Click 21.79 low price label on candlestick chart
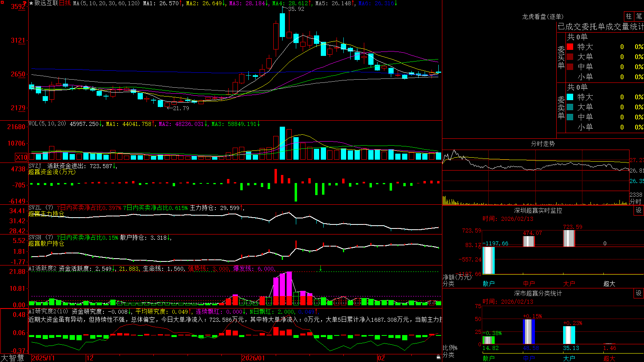Screen dimensions: 644x362 pyautogui.click(x=181, y=108)
